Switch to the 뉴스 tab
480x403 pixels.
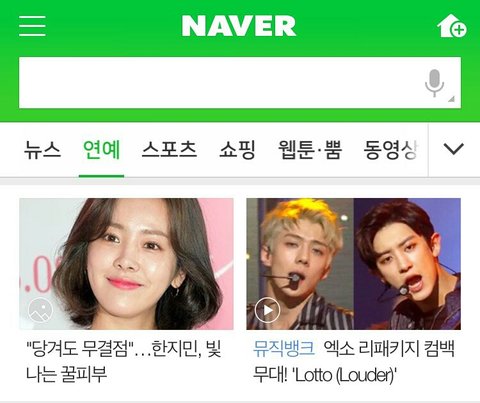[x=42, y=150]
